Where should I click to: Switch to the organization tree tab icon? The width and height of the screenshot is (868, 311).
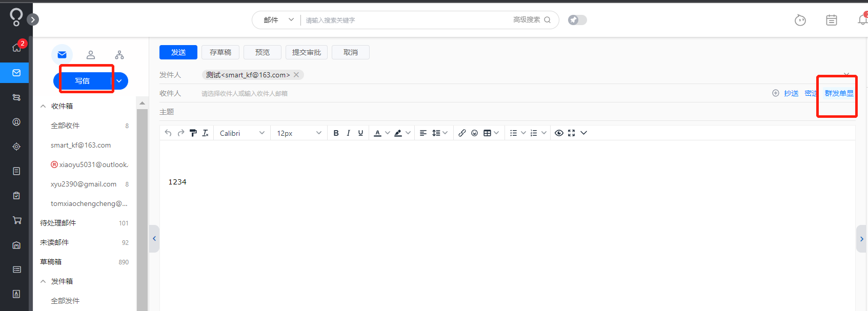[x=119, y=55]
